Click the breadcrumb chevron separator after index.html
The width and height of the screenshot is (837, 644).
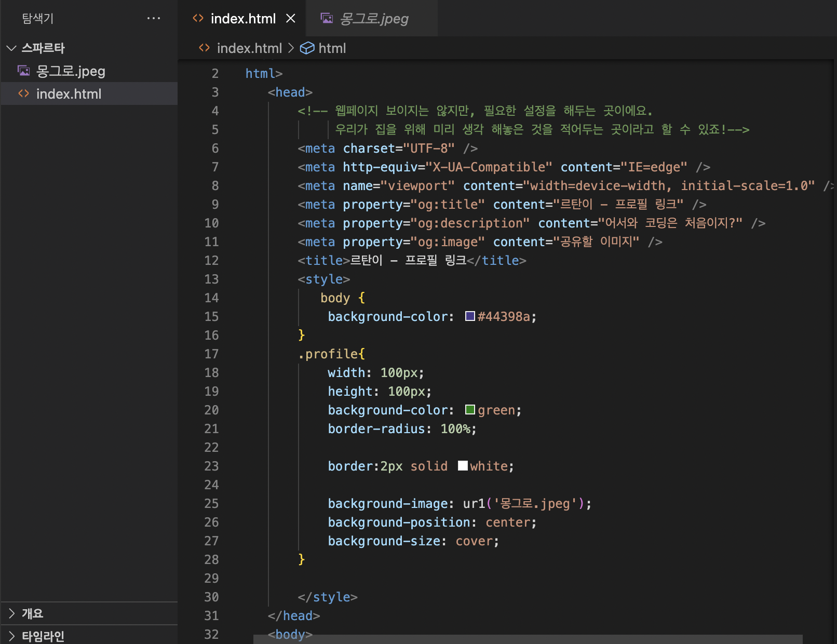click(291, 48)
